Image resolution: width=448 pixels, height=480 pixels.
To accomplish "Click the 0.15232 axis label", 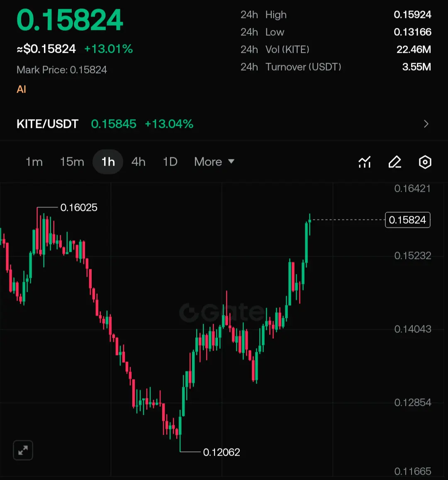I will pos(412,256).
